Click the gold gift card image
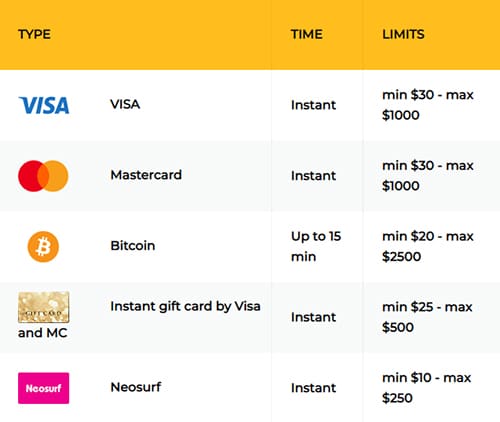This screenshot has height=422, width=500. (44, 307)
